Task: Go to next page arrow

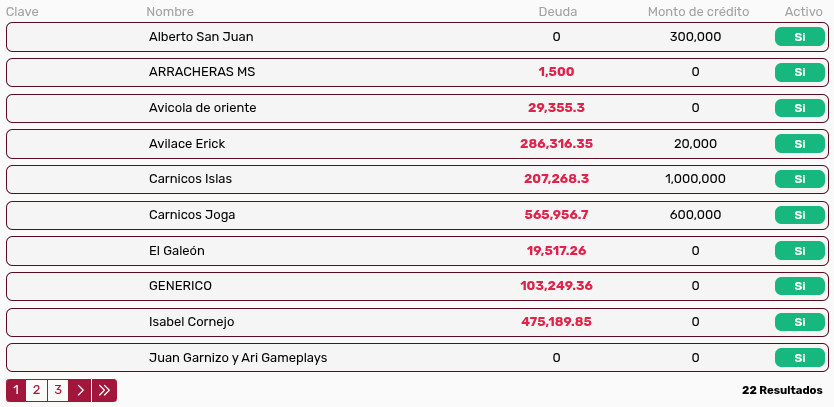Action: coord(81,390)
